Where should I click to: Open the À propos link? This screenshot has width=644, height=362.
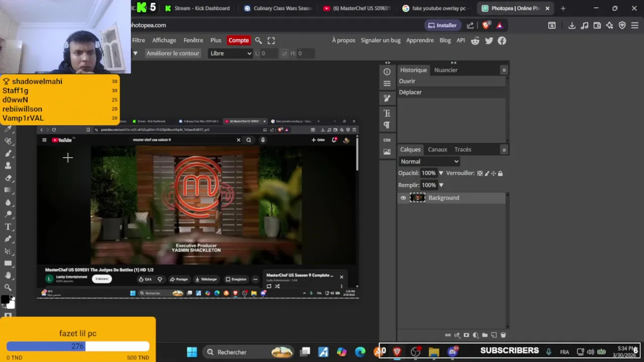tap(344, 40)
